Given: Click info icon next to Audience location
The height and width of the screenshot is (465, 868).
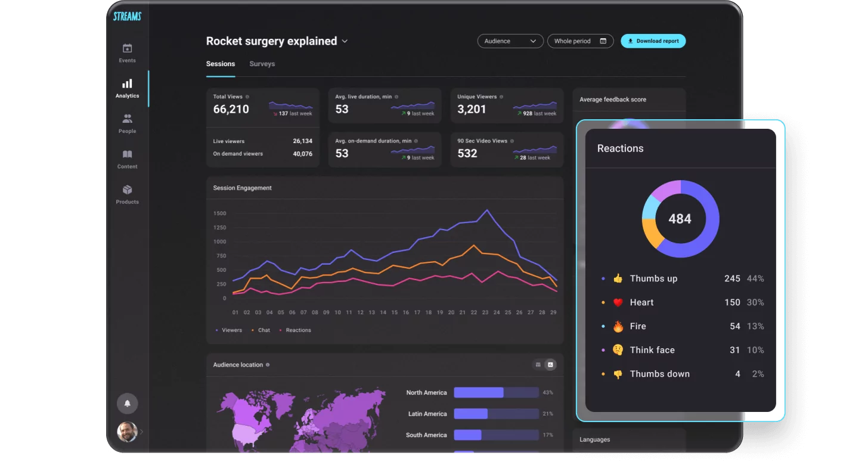Looking at the screenshot, I should pos(268,365).
